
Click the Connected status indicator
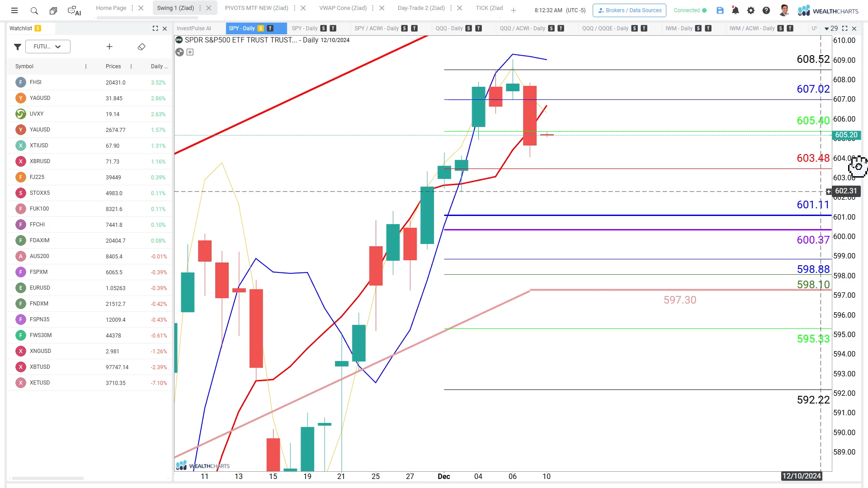(x=690, y=10)
